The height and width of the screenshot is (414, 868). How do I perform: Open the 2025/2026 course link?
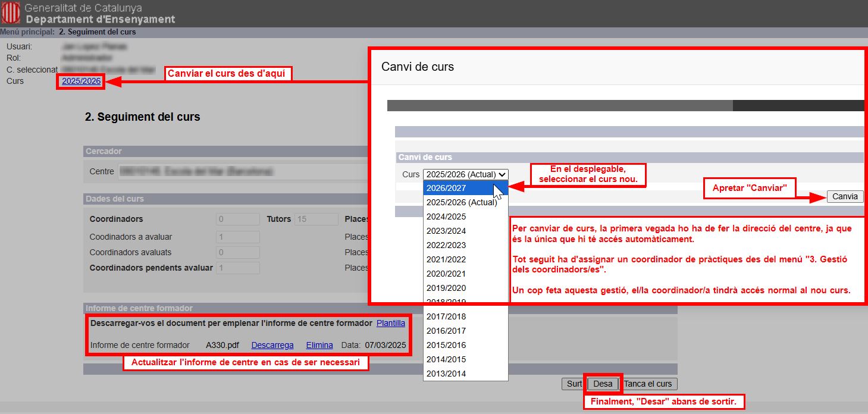coord(81,81)
